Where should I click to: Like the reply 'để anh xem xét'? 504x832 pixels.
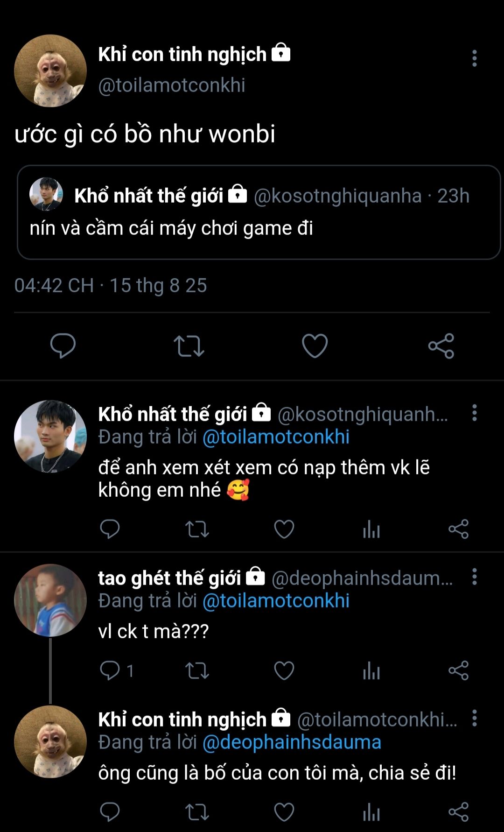click(x=284, y=529)
